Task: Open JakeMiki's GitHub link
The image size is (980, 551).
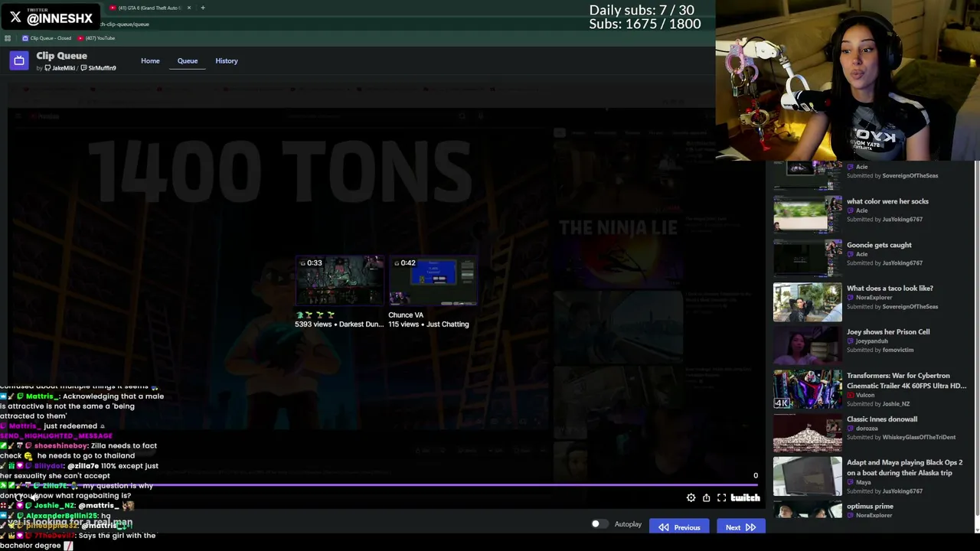Action: point(60,68)
